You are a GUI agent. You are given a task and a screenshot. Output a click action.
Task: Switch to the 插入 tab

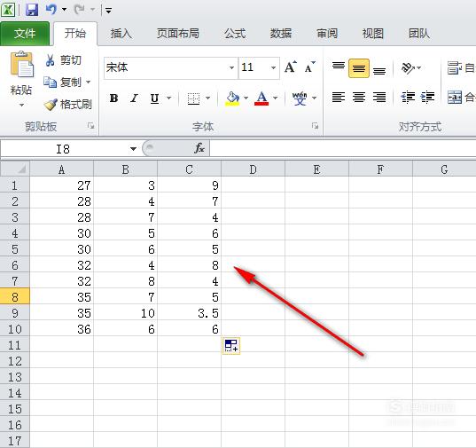(x=121, y=34)
